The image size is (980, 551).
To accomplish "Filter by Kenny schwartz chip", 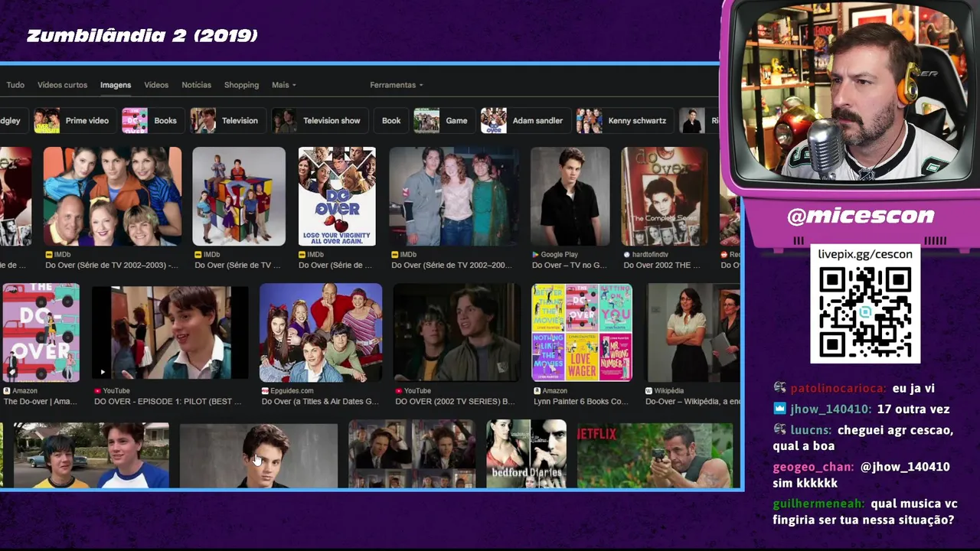I will 623,121.
